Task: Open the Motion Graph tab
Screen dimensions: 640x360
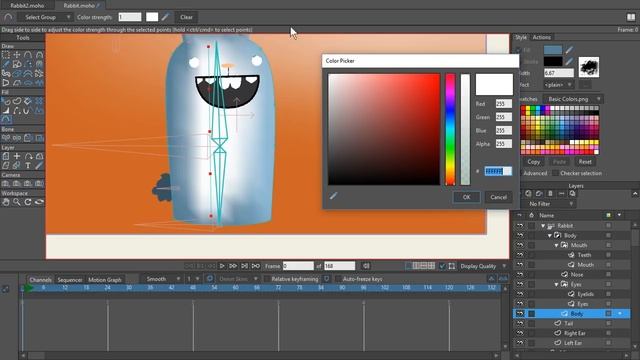Action: click(105, 280)
